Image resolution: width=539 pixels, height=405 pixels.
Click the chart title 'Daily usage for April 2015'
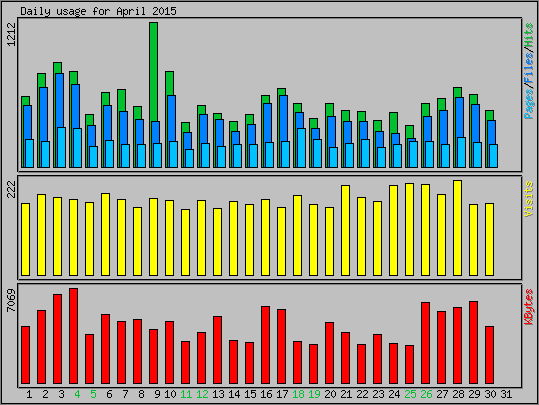point(98,11)
